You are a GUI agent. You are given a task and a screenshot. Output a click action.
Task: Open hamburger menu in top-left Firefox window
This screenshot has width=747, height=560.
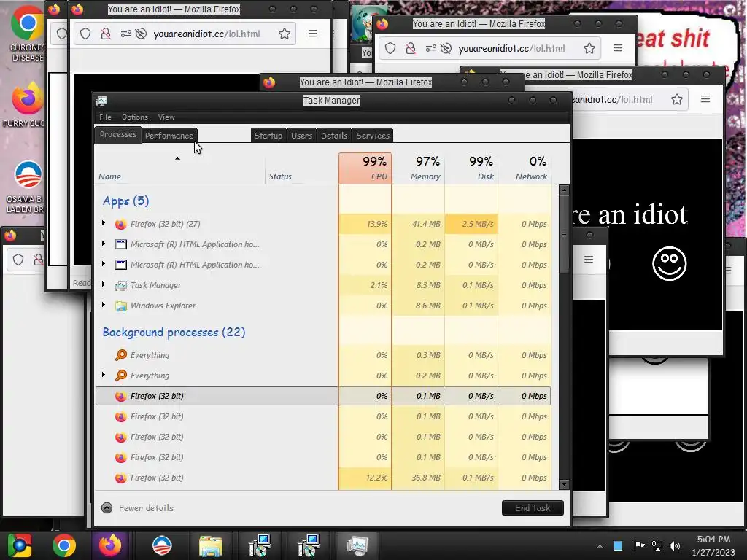click(313, 34)
